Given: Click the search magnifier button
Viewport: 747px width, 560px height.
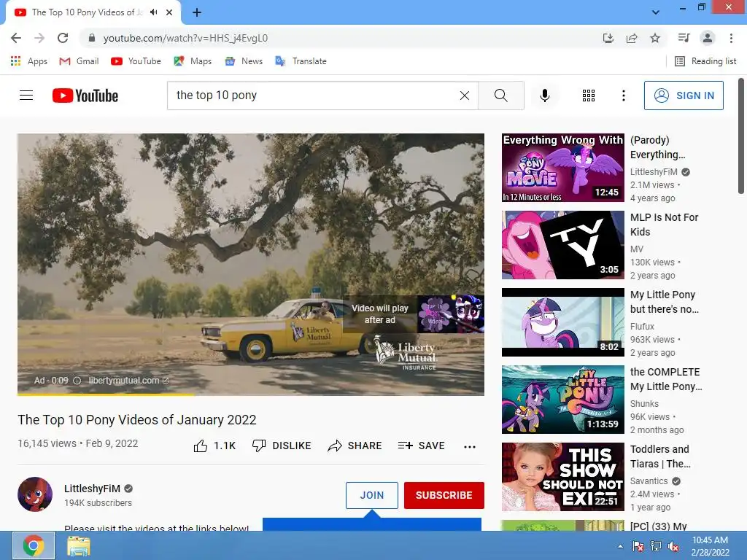Looking at the screenshot, I should [x=501, y=96].
